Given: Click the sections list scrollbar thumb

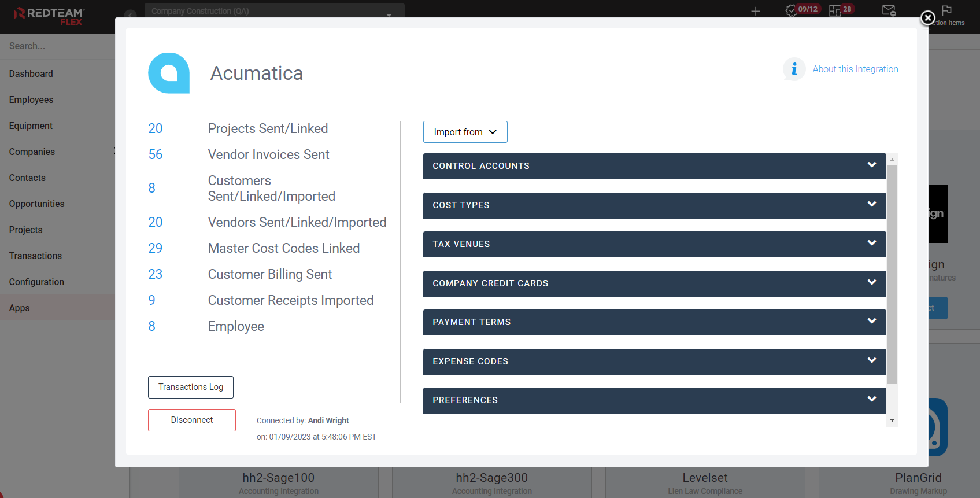Looking at the screenshot, I should [x=893, y=275].
